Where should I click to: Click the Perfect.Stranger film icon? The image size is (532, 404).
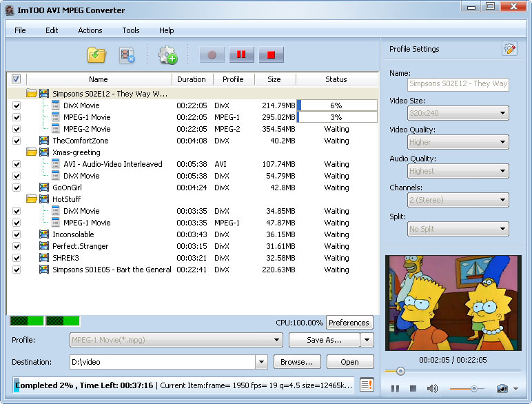coord(44,246)
